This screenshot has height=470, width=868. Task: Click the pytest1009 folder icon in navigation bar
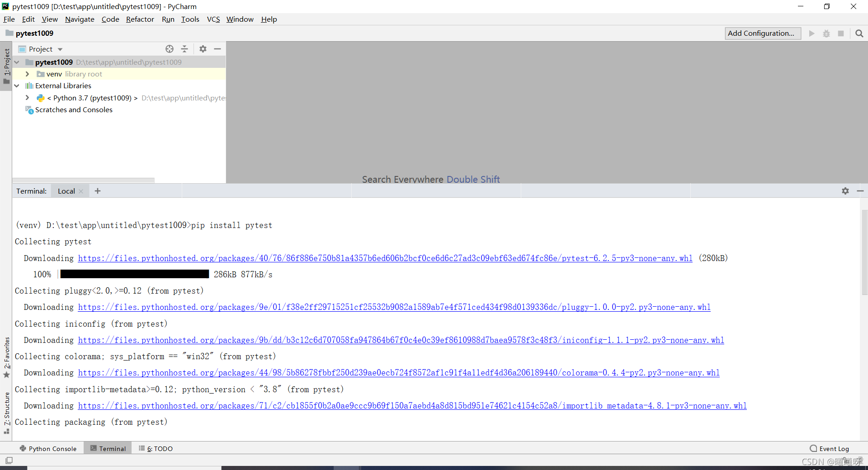9,33
